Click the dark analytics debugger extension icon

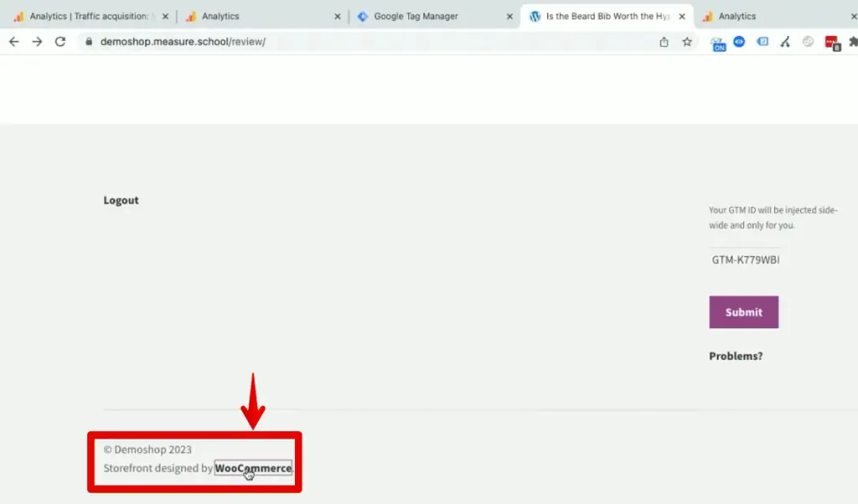coord(784,42)
